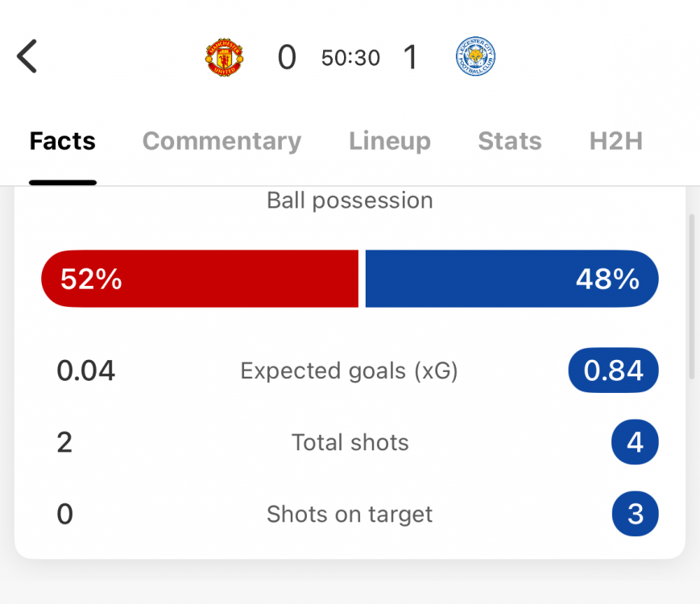Tap the red 52% possession bar

(200, 279)
